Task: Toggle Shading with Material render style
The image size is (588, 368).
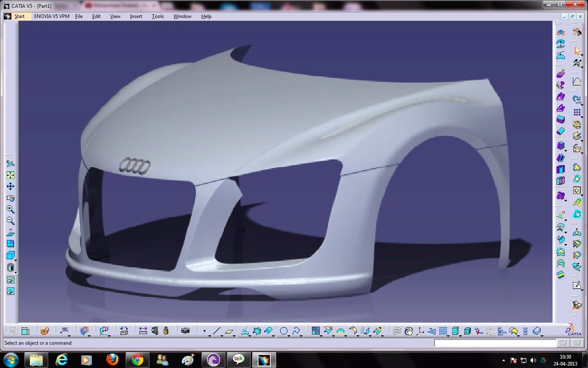Action: 10,267
